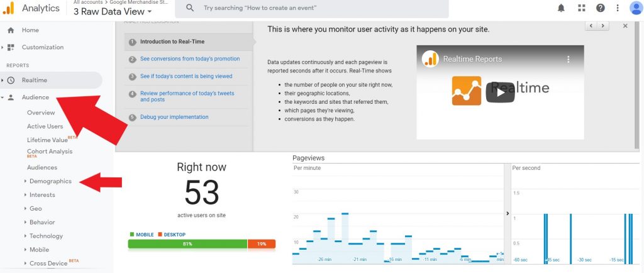Viewport: 644px width, 273px height.
Task: Click the Google Analytics logo
Action: coord(8,8)
